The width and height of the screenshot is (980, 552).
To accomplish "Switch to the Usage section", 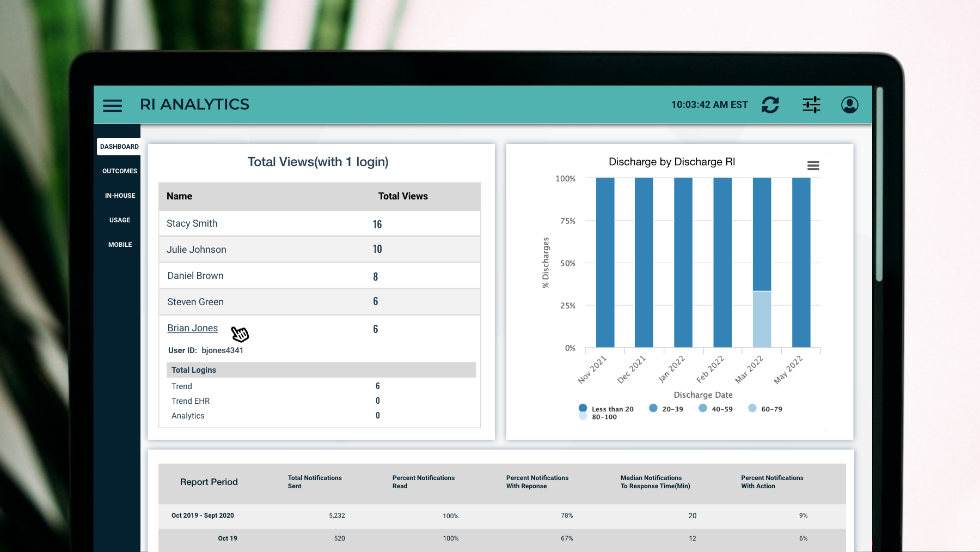I will (x=120, y=220).
